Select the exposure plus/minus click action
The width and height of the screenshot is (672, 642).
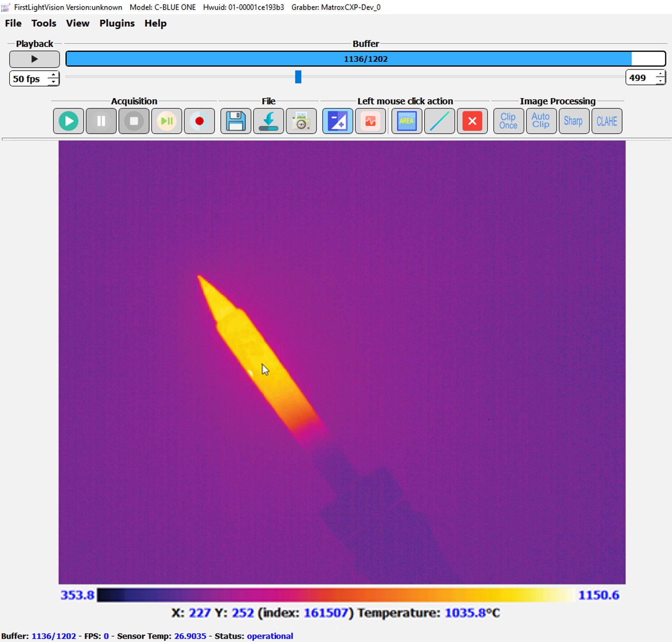(x=337, y=121)
